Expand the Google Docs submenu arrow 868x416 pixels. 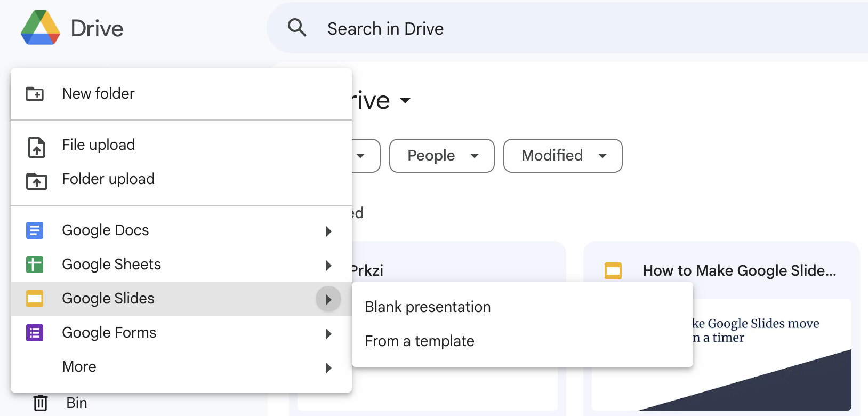[329, 231]
